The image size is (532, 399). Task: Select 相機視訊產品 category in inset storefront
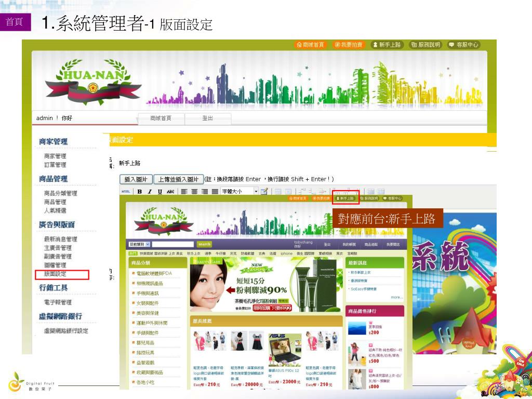[x=150, y=283]
